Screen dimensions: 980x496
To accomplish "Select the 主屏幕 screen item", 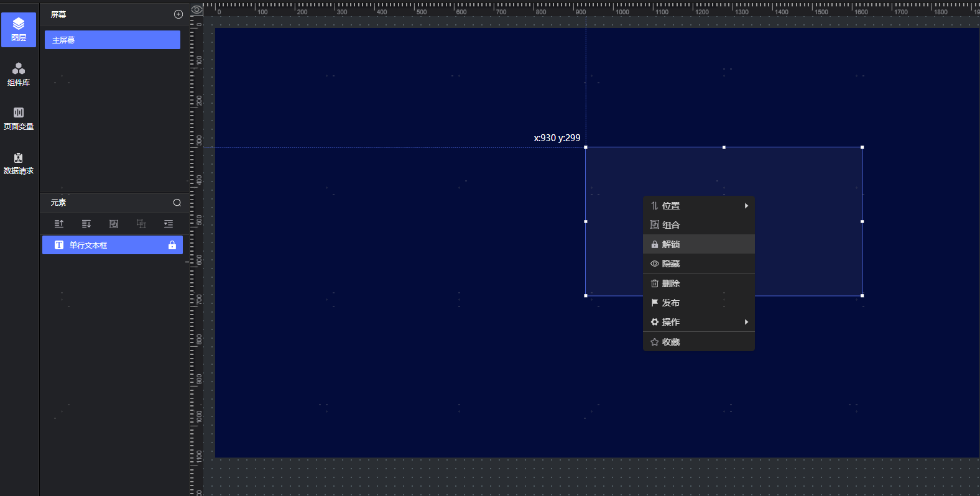I will click(112, 40).
